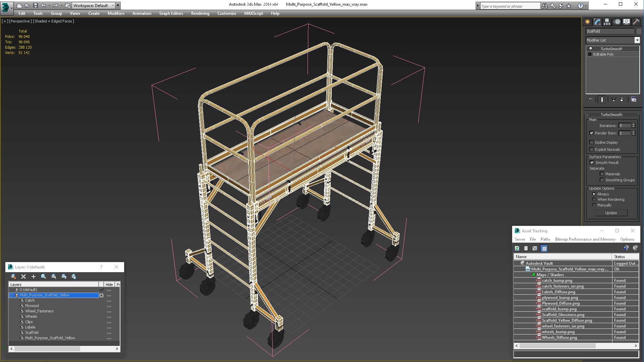Open the Hierarchy command panel tab
This screenshot has width=644, height=362.
[607, 22]
